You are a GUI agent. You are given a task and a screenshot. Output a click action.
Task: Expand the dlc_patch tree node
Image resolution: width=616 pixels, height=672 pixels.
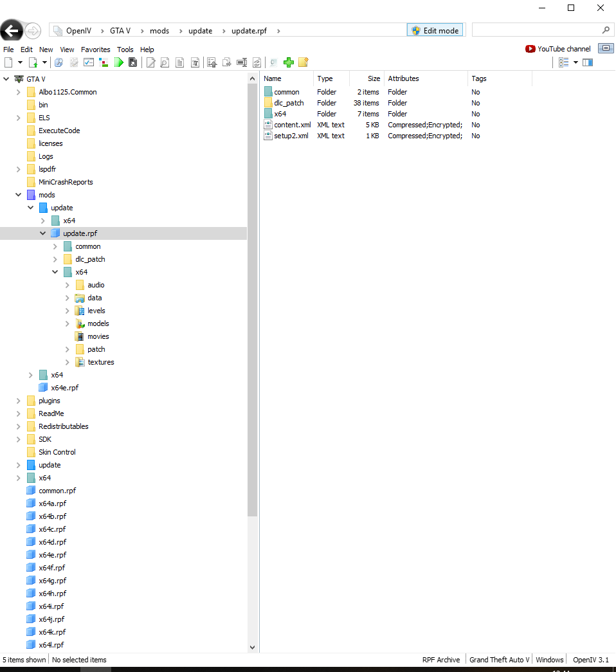click(x=55, y=259)
